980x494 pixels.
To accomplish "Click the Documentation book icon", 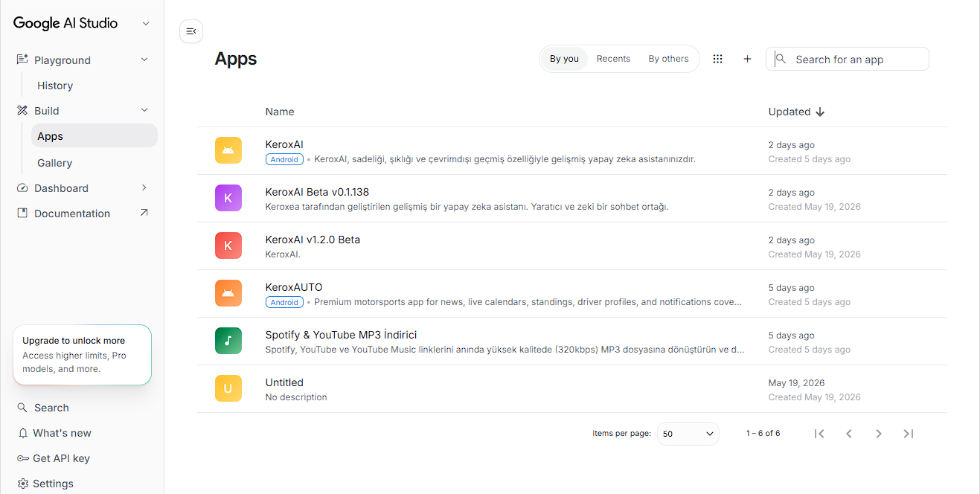I will pos(22,214).
